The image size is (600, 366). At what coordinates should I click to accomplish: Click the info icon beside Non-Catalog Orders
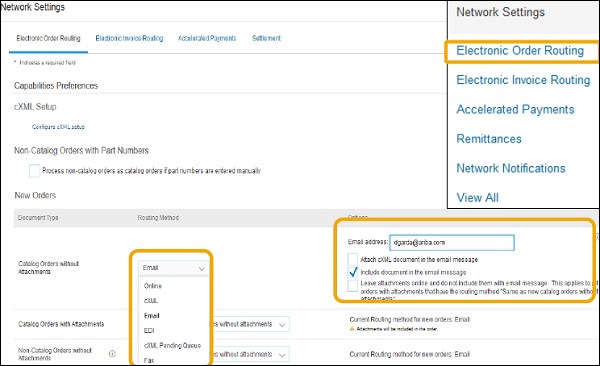[x=112, y=354]
